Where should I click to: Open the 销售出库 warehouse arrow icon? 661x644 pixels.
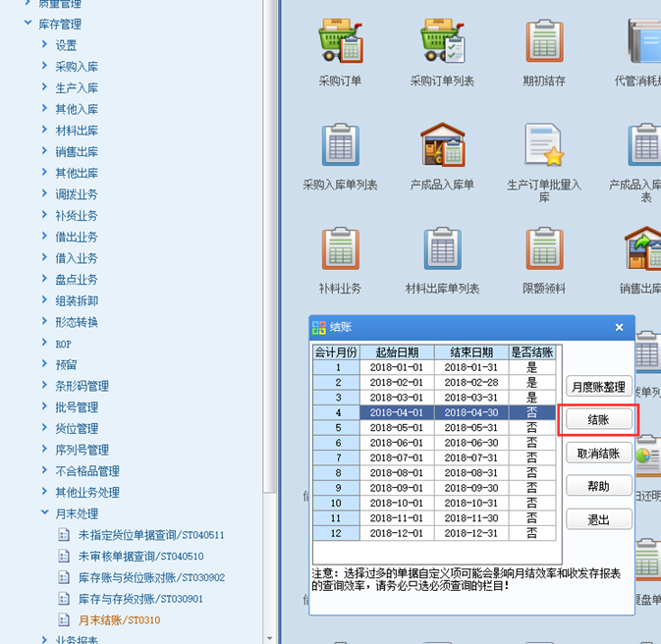tap(643, 248)
